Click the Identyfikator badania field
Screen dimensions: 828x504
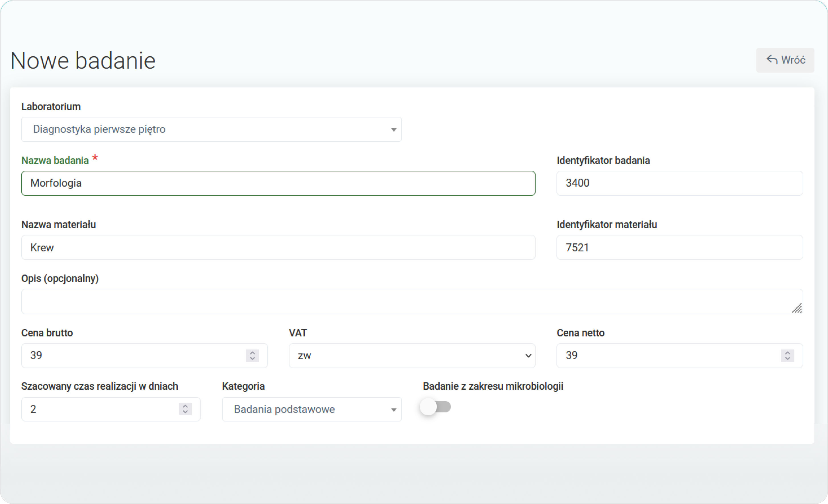(x=679, y=183)
